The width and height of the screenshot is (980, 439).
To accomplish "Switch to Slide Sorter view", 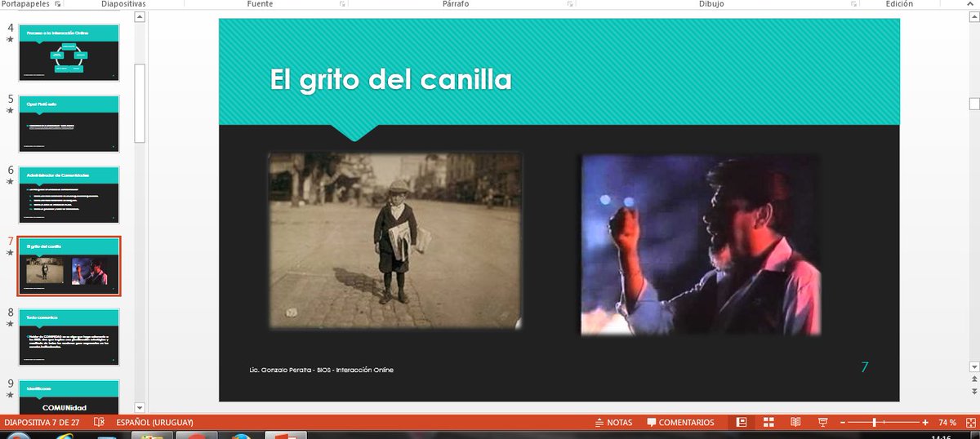I will click(768, 423).
